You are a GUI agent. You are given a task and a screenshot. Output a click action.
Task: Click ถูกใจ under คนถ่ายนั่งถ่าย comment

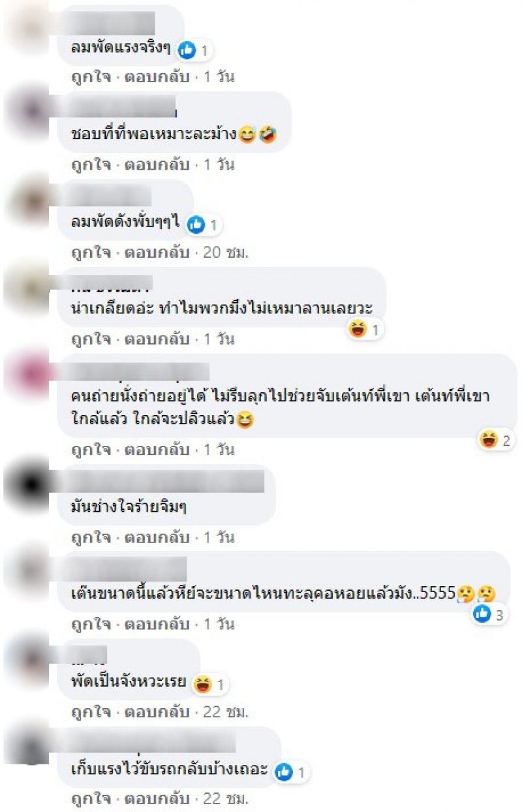[x=90, y=450]
